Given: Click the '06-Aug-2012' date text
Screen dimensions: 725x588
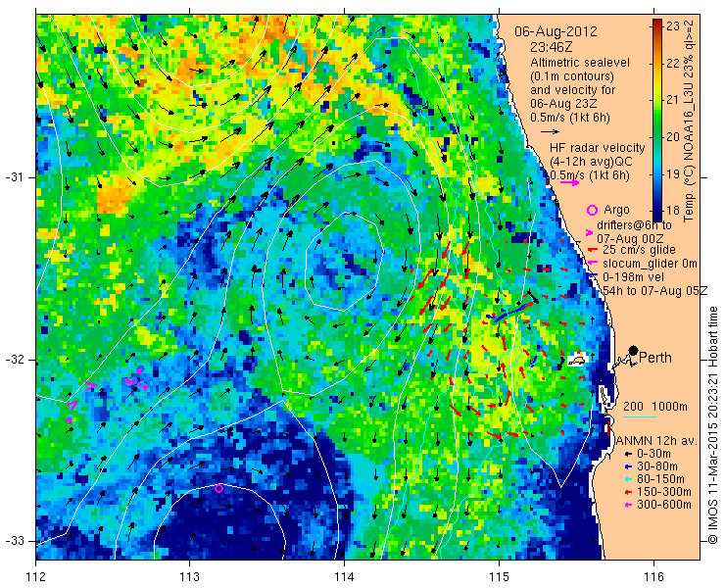Looking at the screenshot, I should (556, 31).
